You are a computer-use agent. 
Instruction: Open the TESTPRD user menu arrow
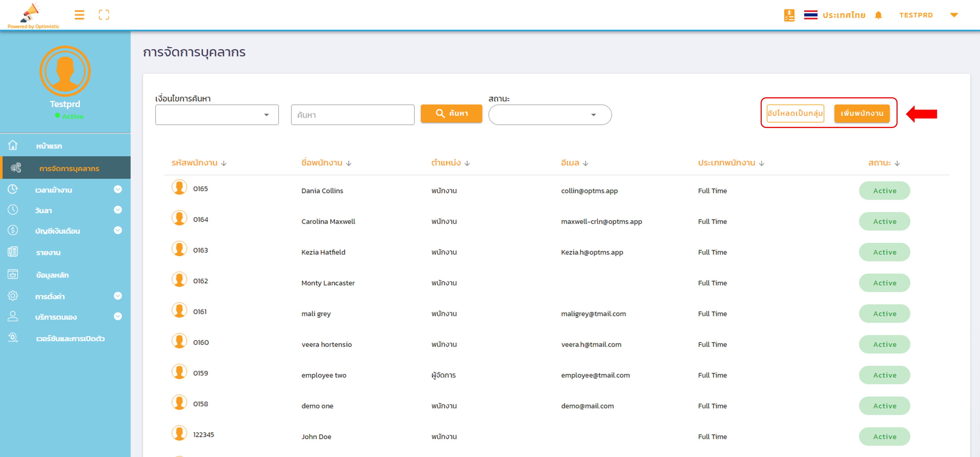click(x=954, y=15)
